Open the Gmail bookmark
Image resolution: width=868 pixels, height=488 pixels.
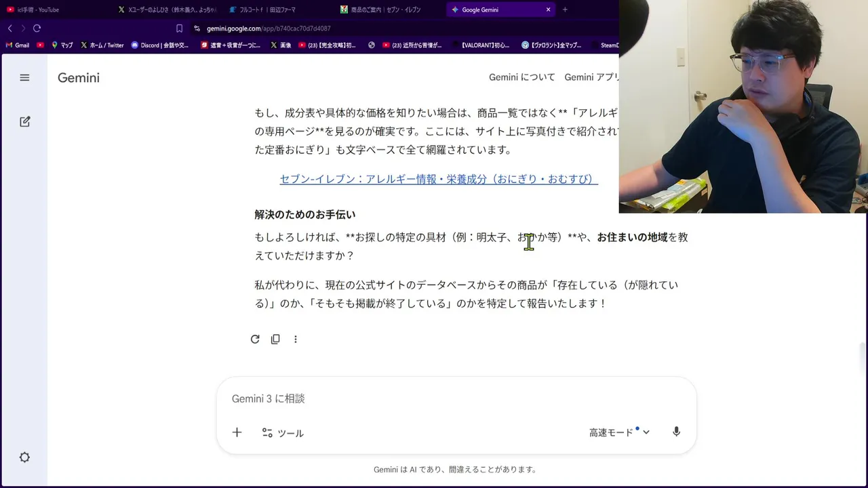click(x=18, y=45)
